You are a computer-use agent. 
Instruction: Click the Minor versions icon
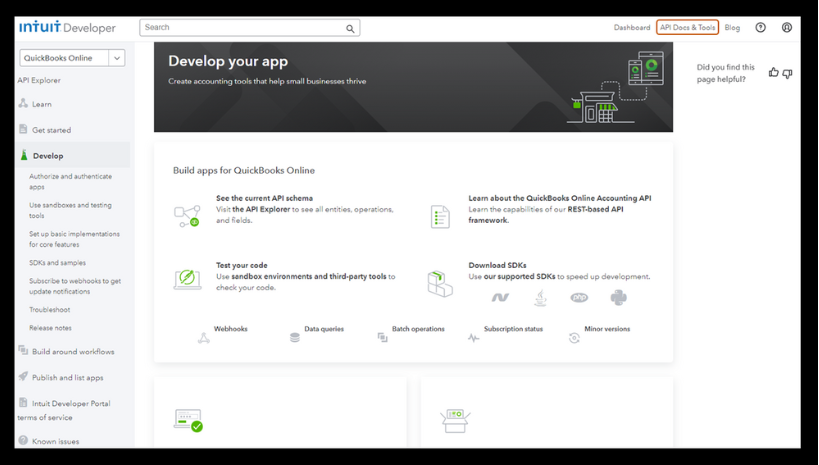tap(574, 338)
